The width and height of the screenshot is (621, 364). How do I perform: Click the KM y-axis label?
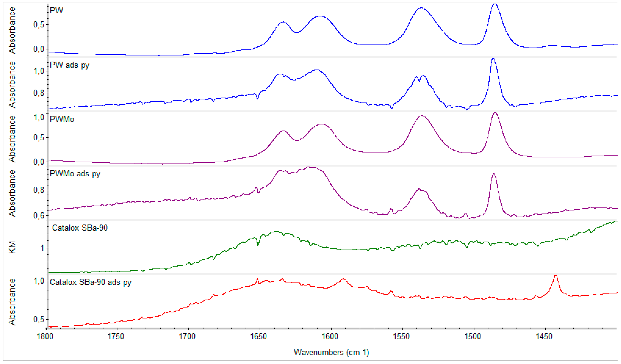[x=12, y=247]
